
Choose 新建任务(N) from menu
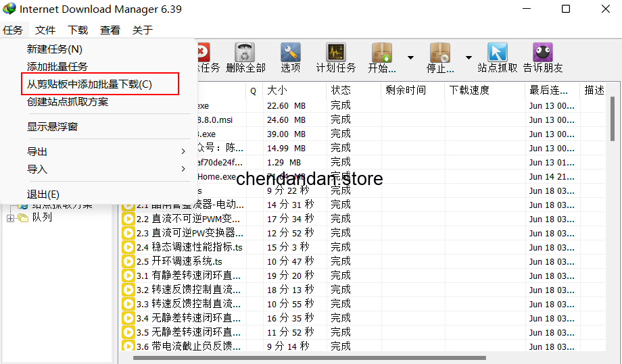click(x=54, y=49)
